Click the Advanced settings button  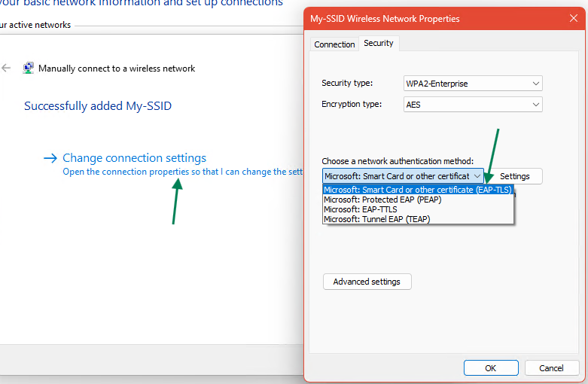click(367, 282)
